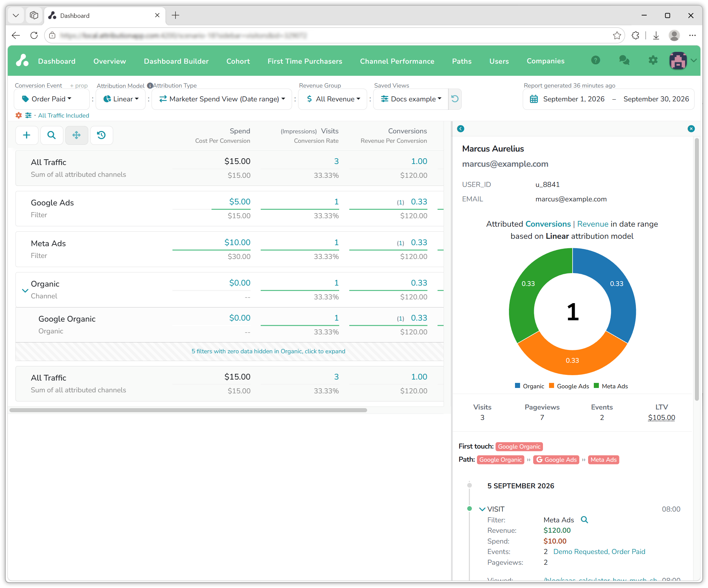Open the Paths tab
The height and width of the screenshot is (588, 708).
tap(461, 61)
